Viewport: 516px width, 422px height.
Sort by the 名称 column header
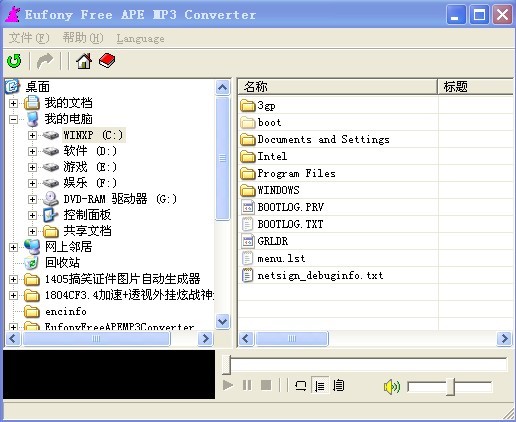pyautogui.click(x=337, y=87)
